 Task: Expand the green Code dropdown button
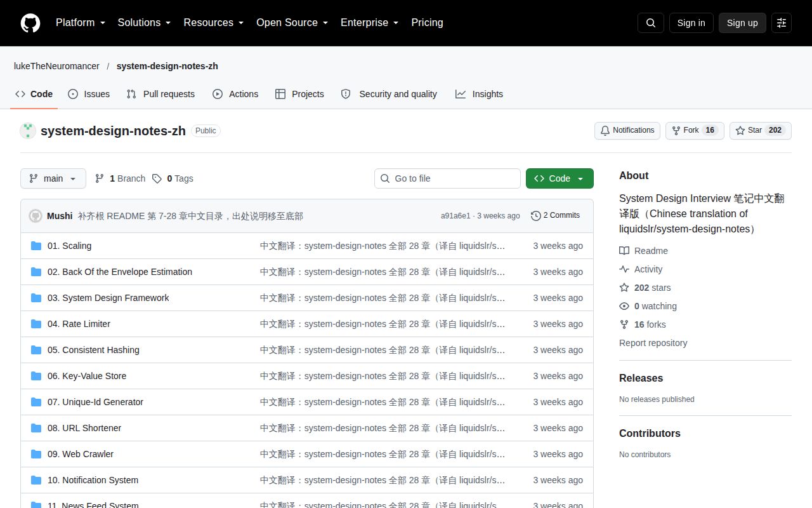coord(560,178)
